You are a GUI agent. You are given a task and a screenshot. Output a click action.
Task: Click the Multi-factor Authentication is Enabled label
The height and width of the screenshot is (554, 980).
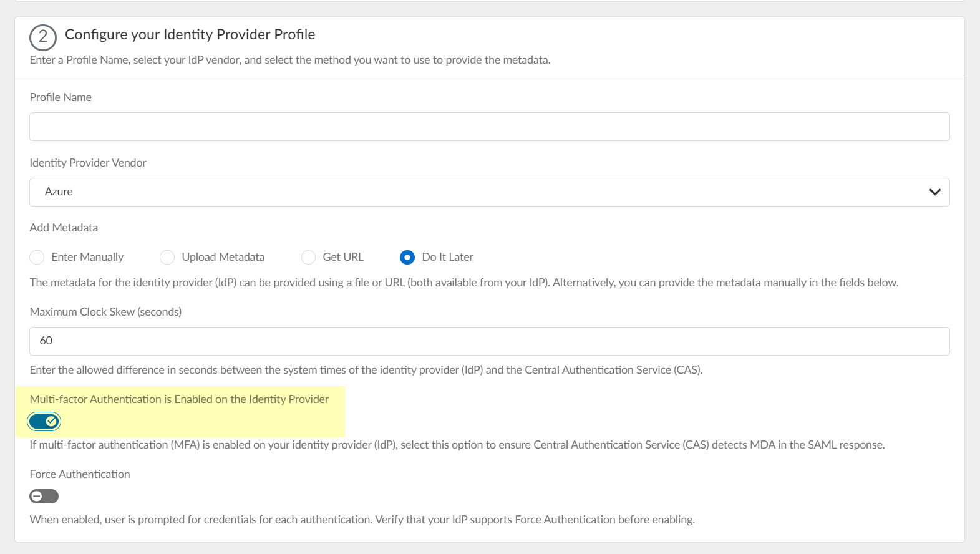(179, 399)
